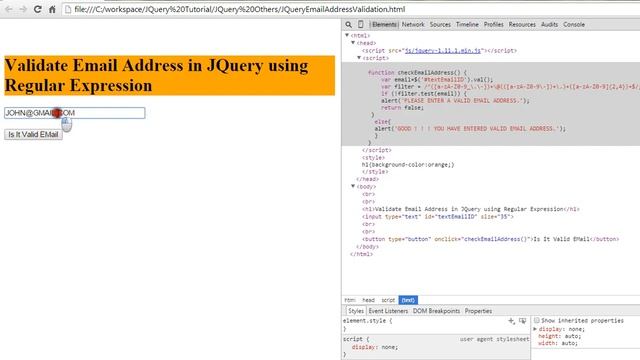Select the script breadcrumb item
The image size is (640, 360).
tap(388, 300)
